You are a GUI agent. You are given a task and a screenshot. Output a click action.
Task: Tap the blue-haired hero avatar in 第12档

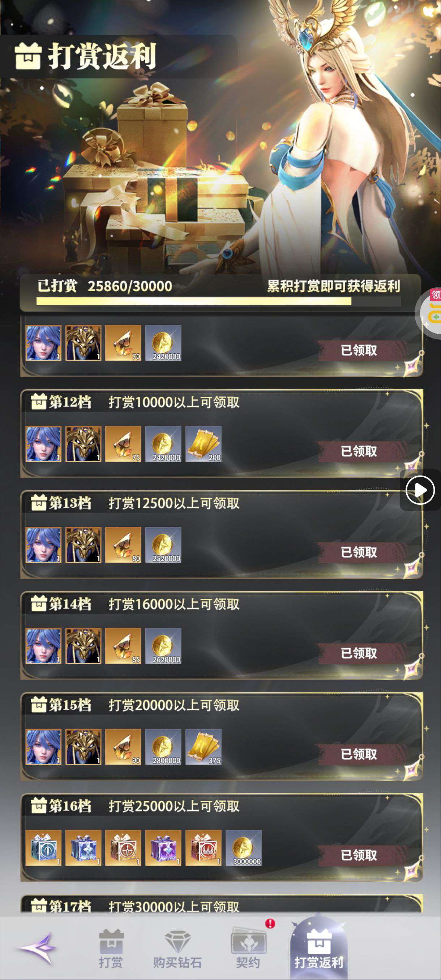(x=43, y=444)
